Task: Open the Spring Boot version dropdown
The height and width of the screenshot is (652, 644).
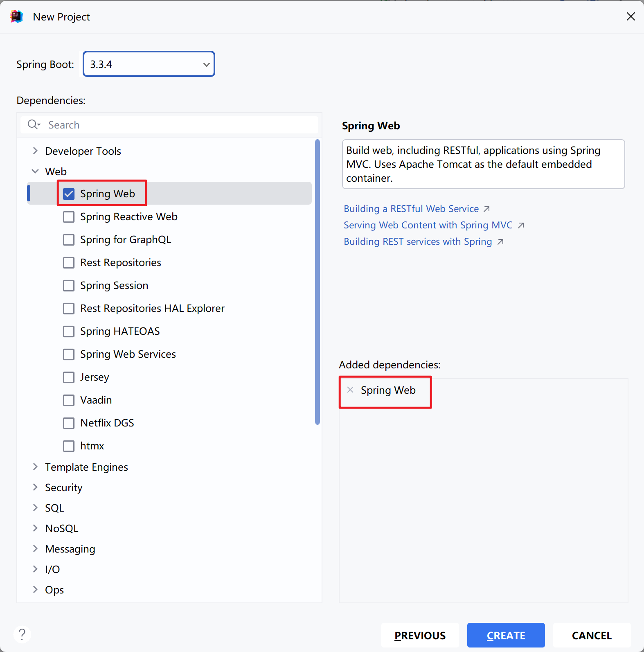Action: click(x=149, y=64)
